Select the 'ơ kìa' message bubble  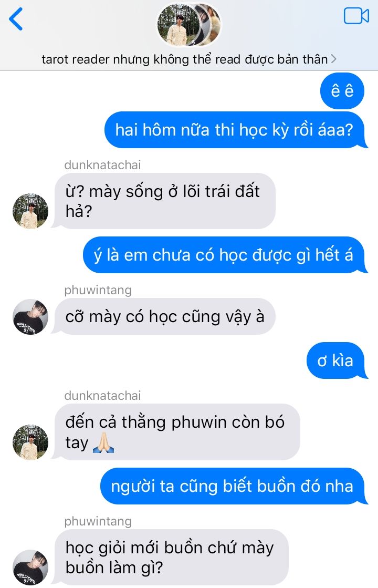coord(337,360)
